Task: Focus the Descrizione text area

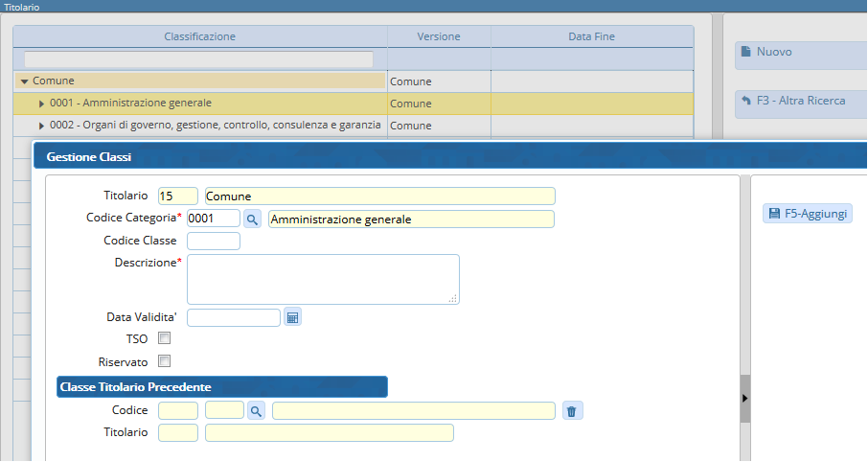Action: click(x=323, y=279)
